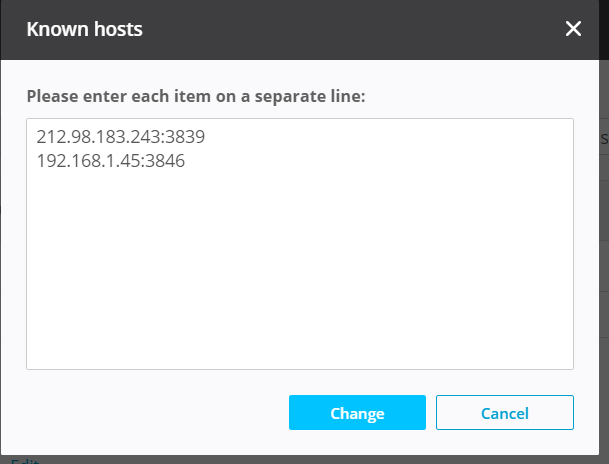
Task: Place cursor on port 3846
Action: [166, 159]
